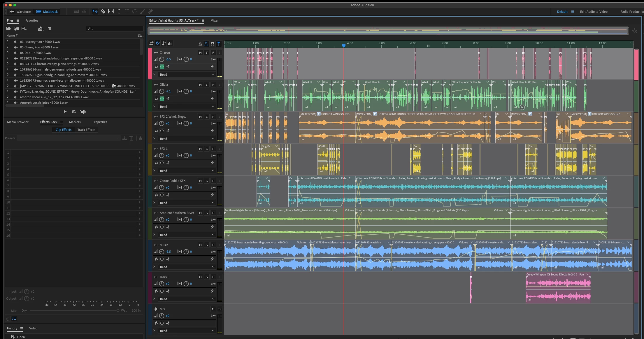Expand automation lanes for the Music track

click(154, 267)
